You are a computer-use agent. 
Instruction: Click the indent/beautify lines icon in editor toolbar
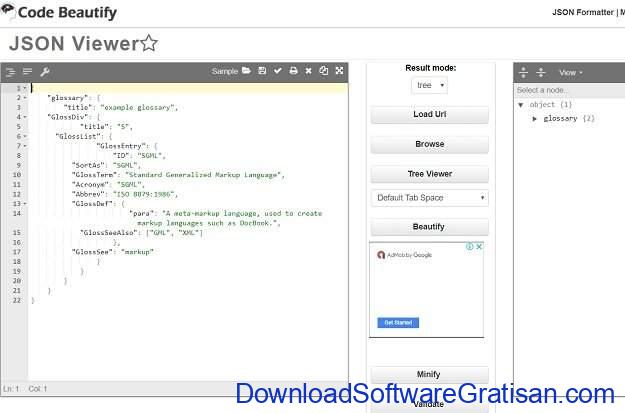pyautogui.click(x=10, y=72)
